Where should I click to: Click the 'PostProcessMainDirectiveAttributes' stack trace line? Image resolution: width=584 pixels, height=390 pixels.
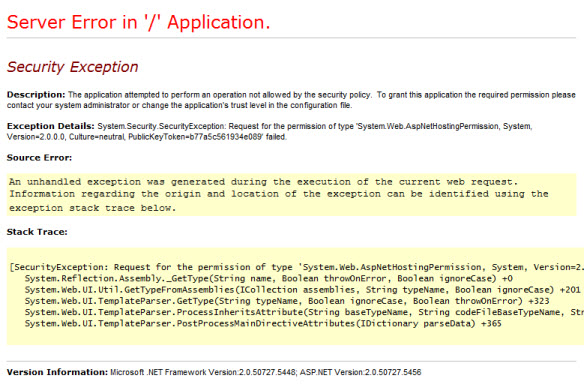pyautogui.click(x=263, y=323)
